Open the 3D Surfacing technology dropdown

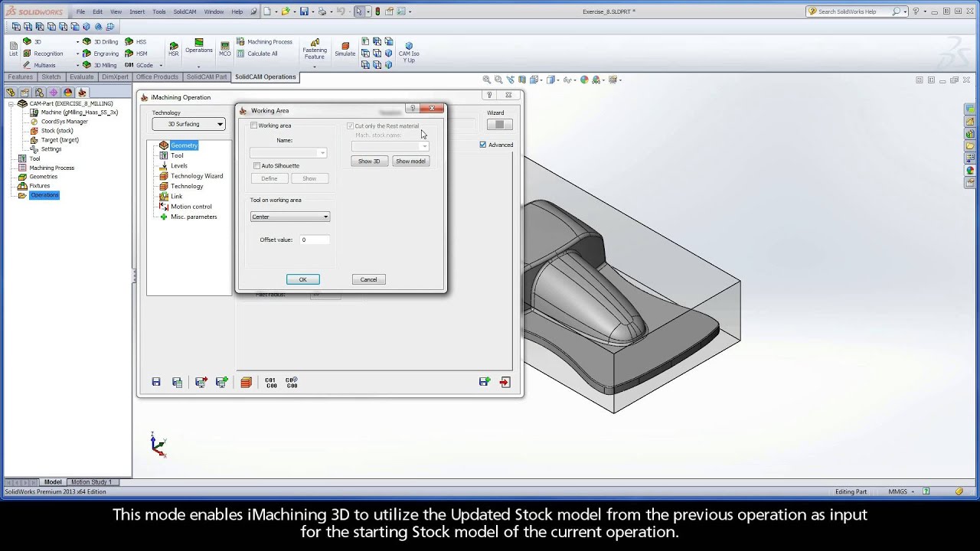pyautogui.click(x=188, y=124)
